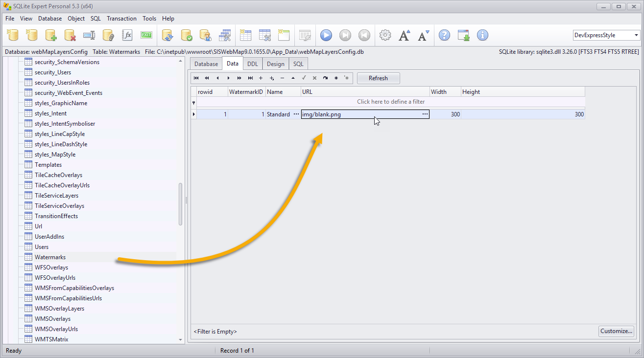Screen dimensions: 644x358
Task: Sort by the Width column header
Action: [x=445, y=91]
